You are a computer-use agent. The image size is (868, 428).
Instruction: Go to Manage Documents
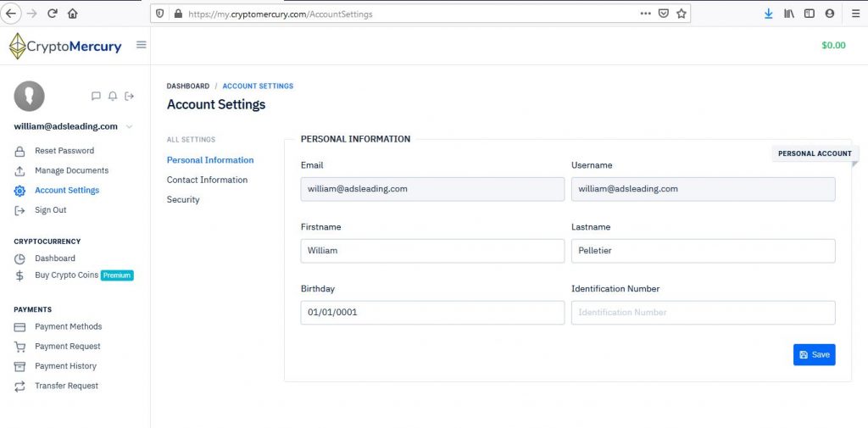coord(71,170)
